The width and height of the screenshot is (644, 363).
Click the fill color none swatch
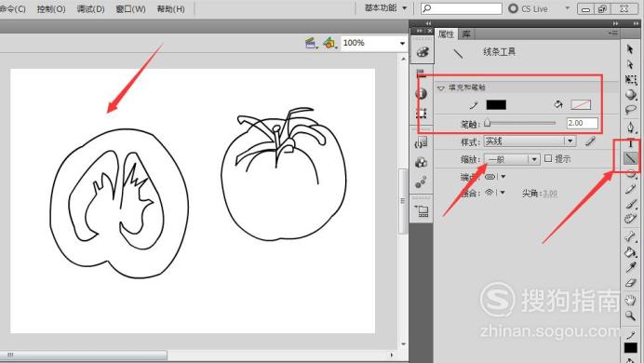tap(581, 104)
